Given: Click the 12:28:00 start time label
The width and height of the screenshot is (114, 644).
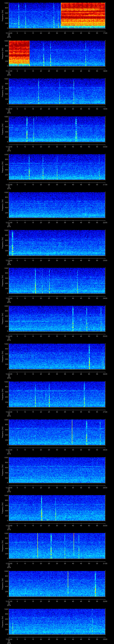Looking at the screenshot, I should (x=9, y=487).
